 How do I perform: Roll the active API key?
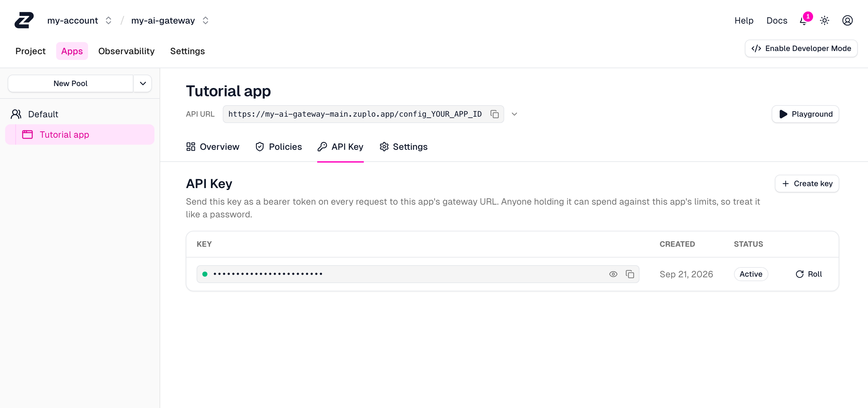click(x=809, y=274)
